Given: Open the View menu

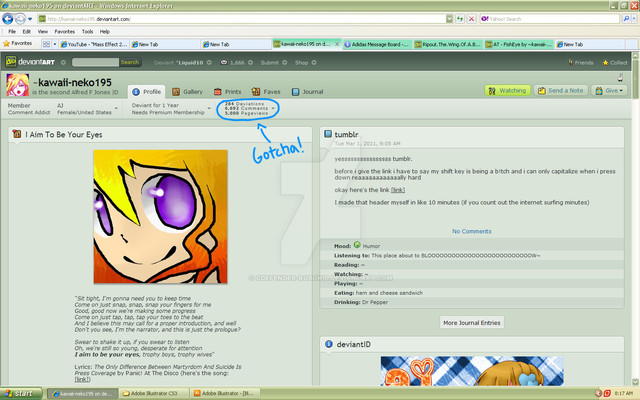Looking at the screenshot, I should tap(43, 31).
